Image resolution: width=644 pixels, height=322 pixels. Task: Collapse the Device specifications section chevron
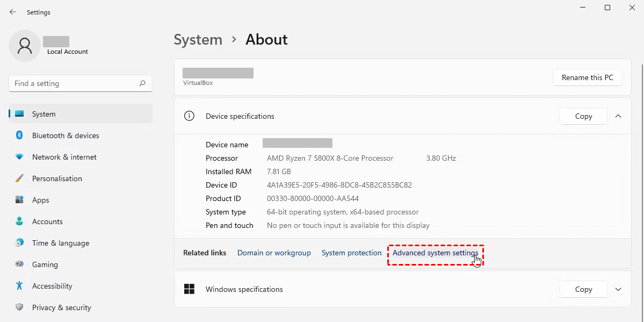[618, 116]
